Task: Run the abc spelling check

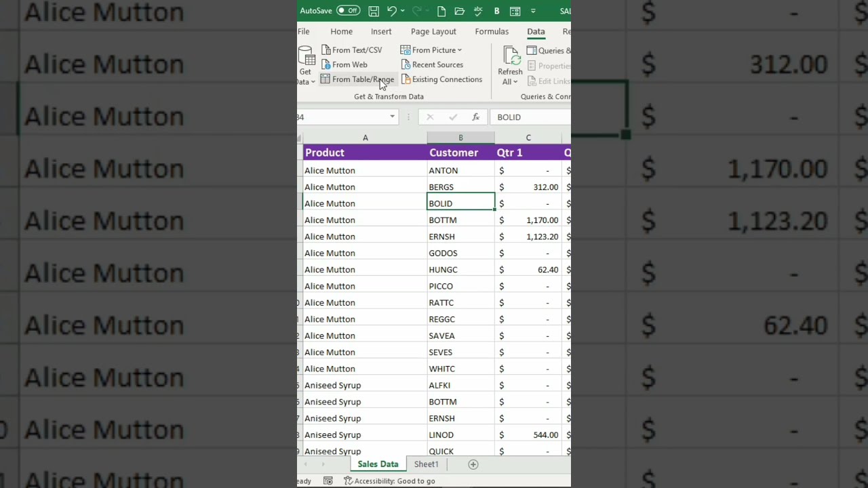Action: pyautogui.click(x=477, y=11)
